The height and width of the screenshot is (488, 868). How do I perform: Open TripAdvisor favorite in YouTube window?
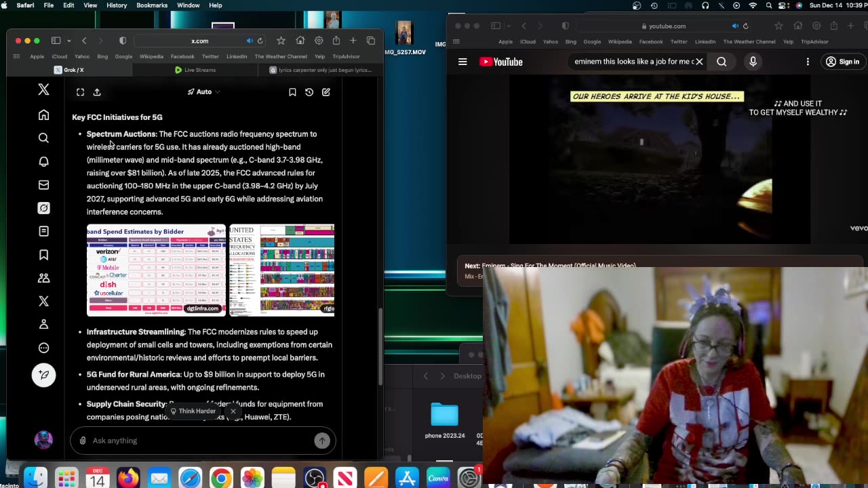(814, 42)
